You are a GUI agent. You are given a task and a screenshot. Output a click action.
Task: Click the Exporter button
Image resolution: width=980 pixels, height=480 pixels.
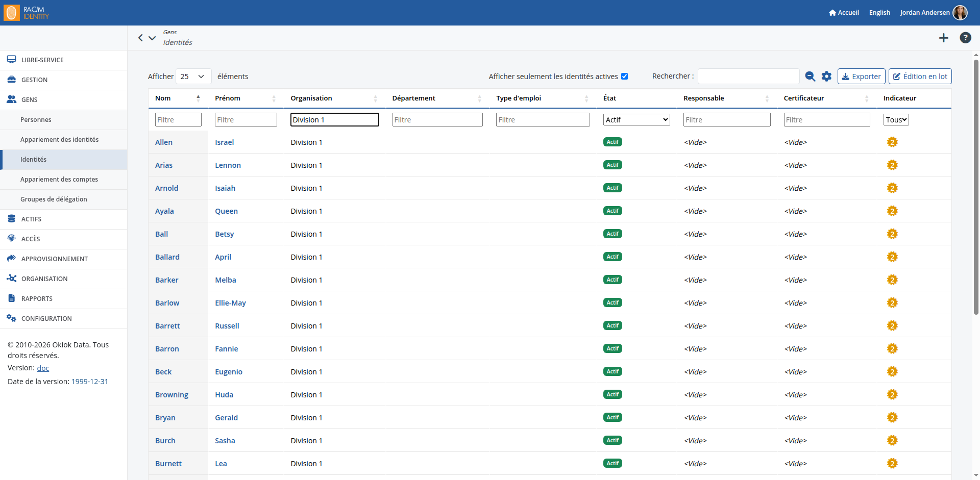[x=862, y=77]
